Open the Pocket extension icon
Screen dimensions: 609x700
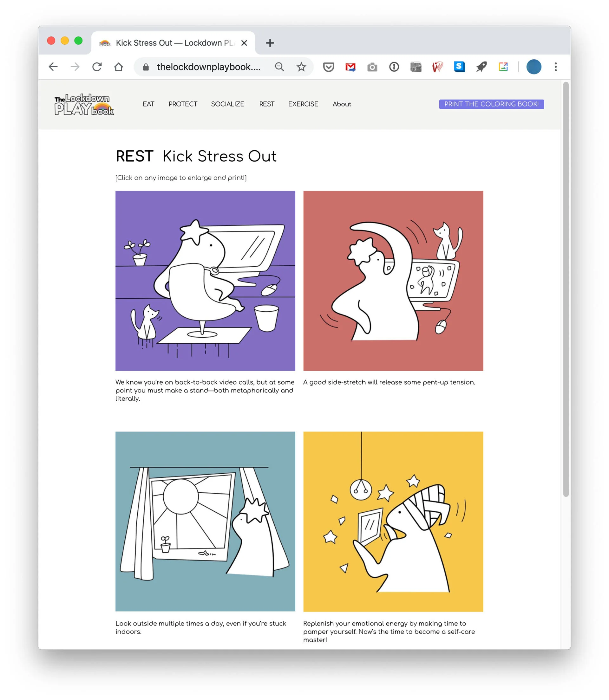[x=328, y=67]
